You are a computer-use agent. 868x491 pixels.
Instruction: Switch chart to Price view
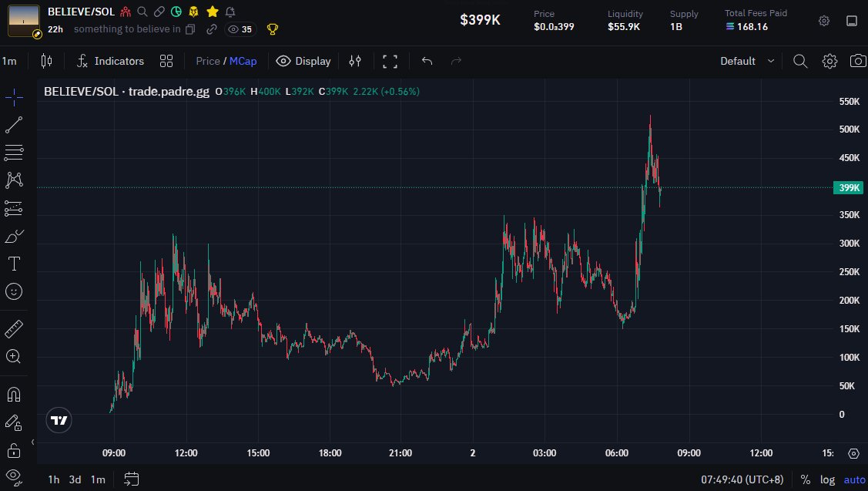[x=208, y=61]
